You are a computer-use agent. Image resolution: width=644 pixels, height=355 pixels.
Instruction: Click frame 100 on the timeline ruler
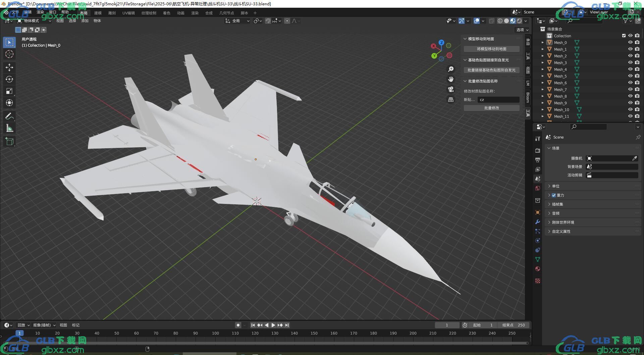pos(215,333)
